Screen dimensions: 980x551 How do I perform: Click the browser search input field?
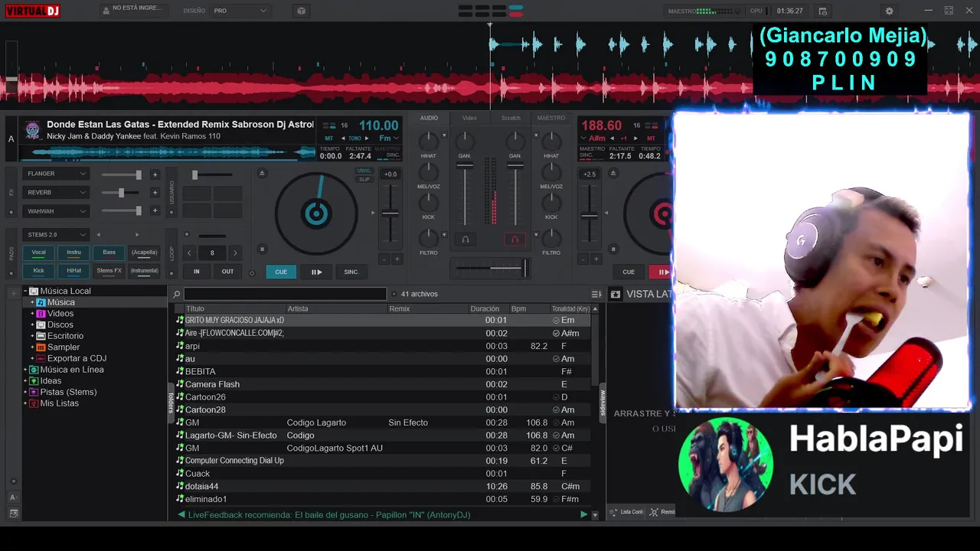[285, 294]
